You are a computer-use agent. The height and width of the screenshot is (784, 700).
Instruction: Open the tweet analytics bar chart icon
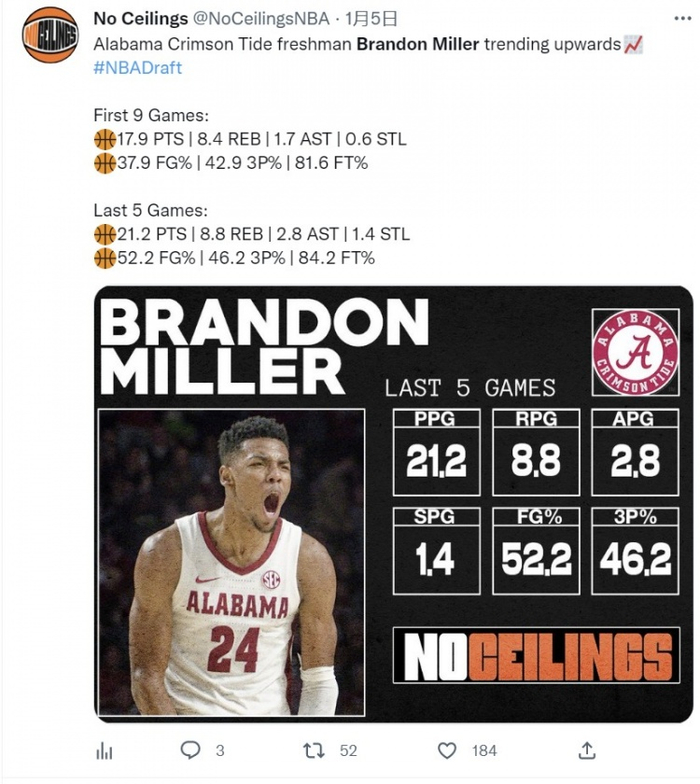point(103,750)
